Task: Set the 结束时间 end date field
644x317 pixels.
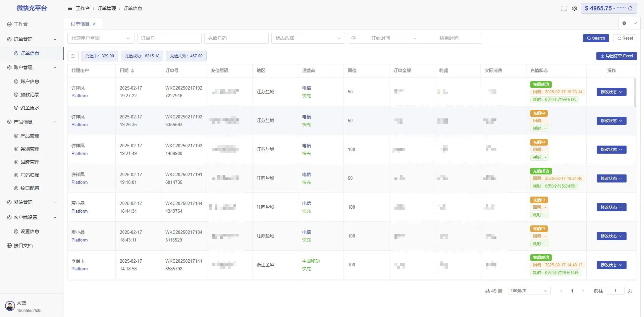Action: [449, 38]
